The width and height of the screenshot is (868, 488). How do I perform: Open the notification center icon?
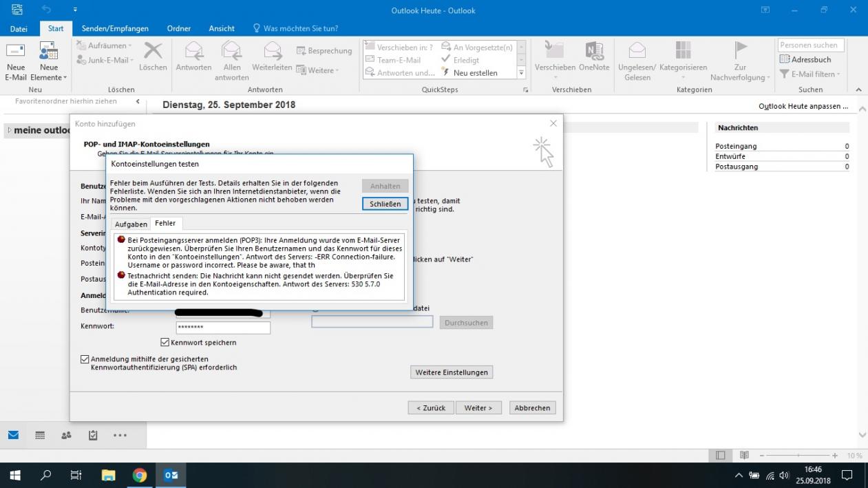(x=847, y=475)
